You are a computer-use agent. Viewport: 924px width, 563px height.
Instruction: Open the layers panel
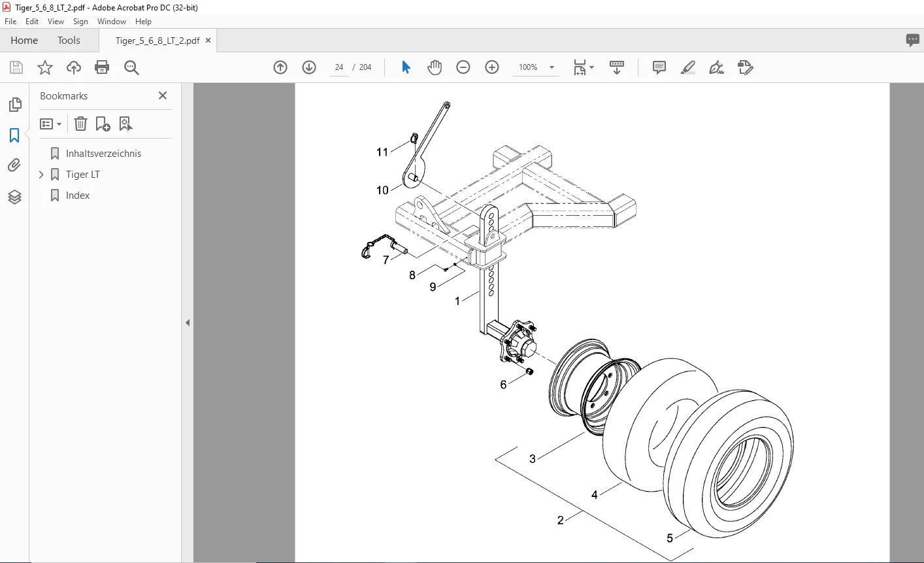tap(14, 197)
